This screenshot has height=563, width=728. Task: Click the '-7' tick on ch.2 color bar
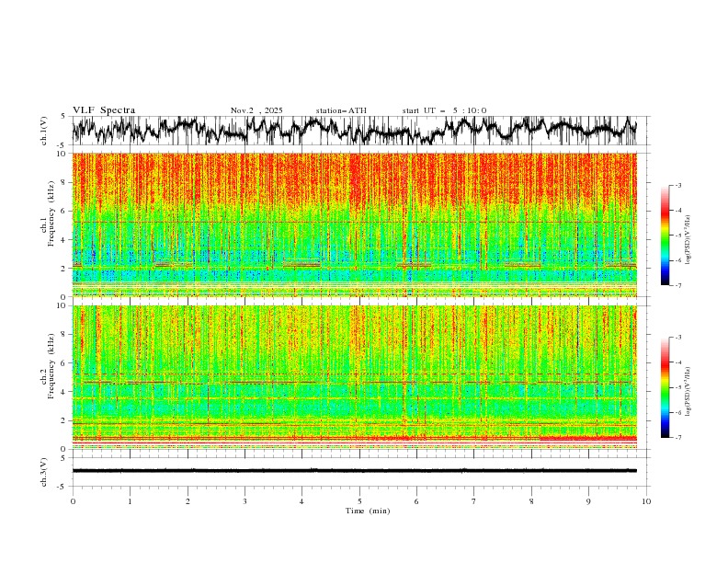678,438
